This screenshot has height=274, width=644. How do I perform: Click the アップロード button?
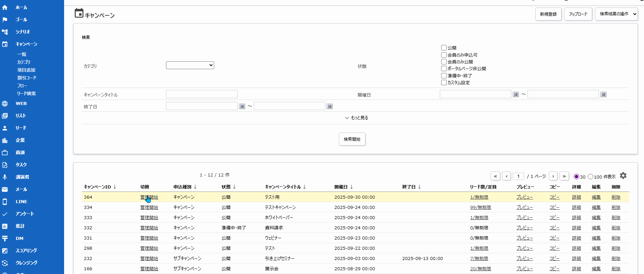[x=578, y=14]
